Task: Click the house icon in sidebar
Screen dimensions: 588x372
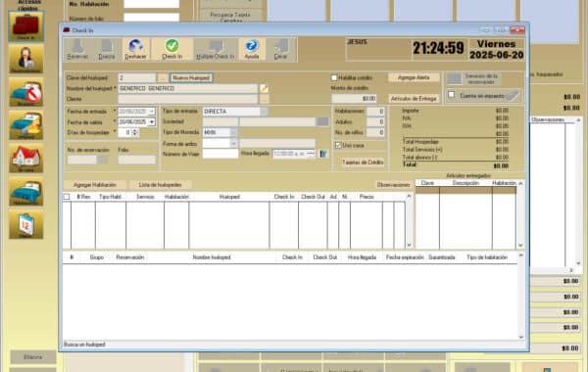Action: click(25, 158)
